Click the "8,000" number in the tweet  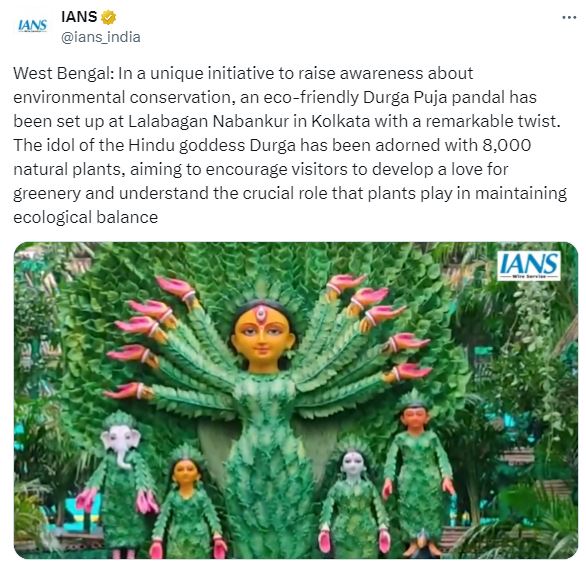click(506, 145)
